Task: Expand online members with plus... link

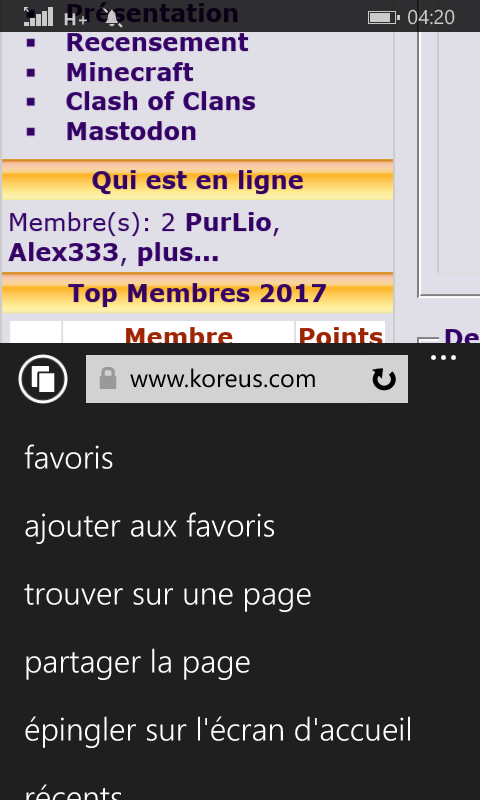Action: [x=178, y=253]
